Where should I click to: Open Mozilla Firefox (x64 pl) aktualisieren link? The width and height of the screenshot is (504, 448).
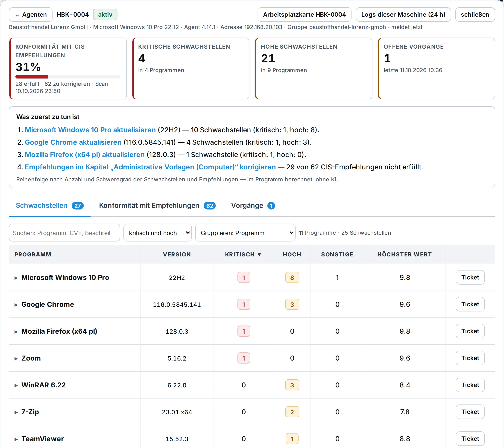(x=85, y=154)
